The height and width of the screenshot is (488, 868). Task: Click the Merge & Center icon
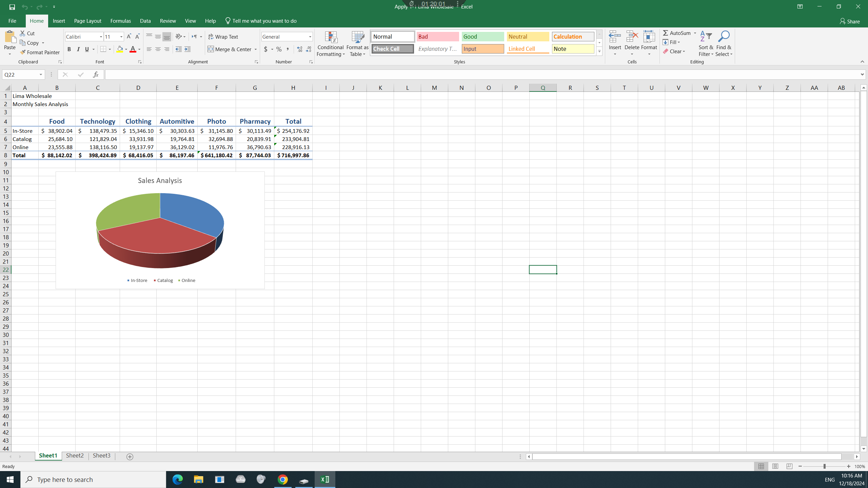coord(211,49)
